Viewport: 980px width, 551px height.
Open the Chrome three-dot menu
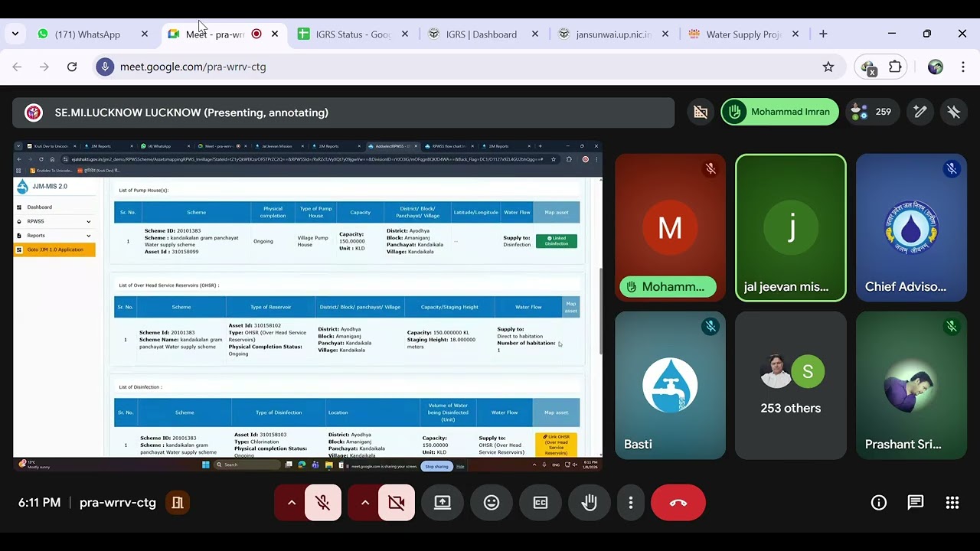(963, 67)
